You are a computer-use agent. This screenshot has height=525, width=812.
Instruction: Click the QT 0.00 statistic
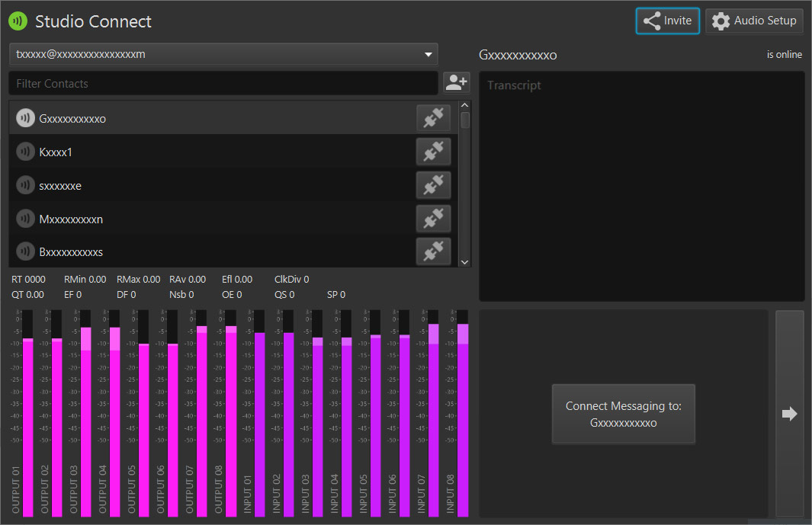coord(27,295)
